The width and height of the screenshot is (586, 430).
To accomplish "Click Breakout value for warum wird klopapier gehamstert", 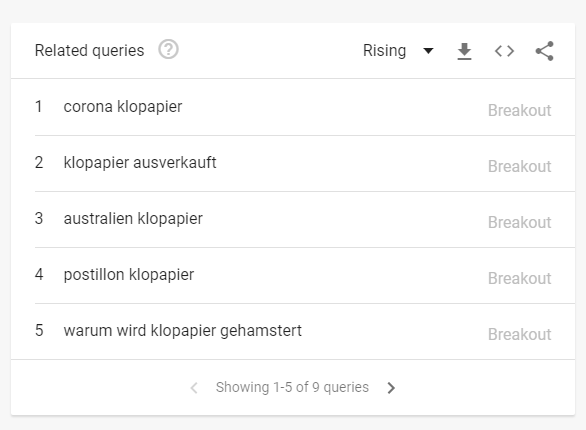I will pyautogui.click(x=519, y=335).
